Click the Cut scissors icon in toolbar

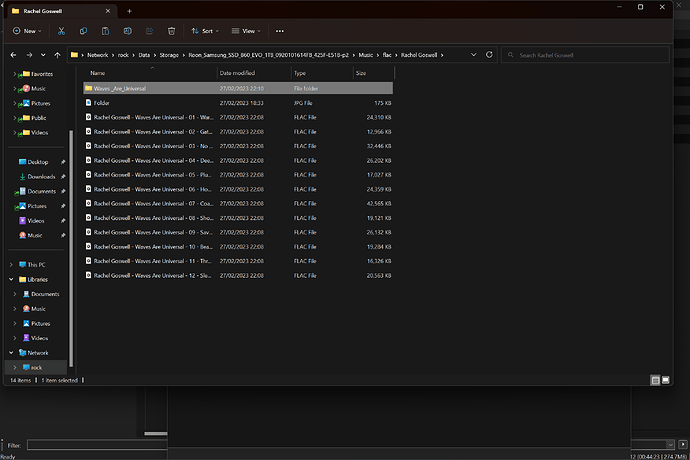(x=60, y=32)
